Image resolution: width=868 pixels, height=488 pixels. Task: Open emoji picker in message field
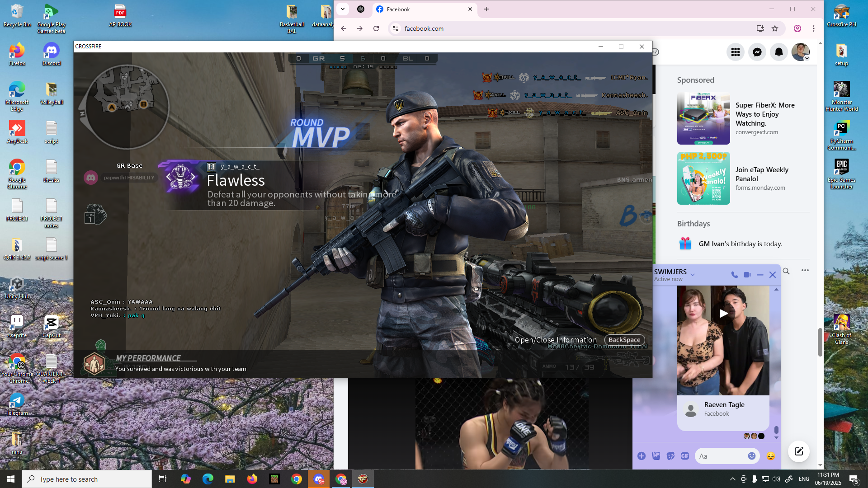[x=752, y=456]
